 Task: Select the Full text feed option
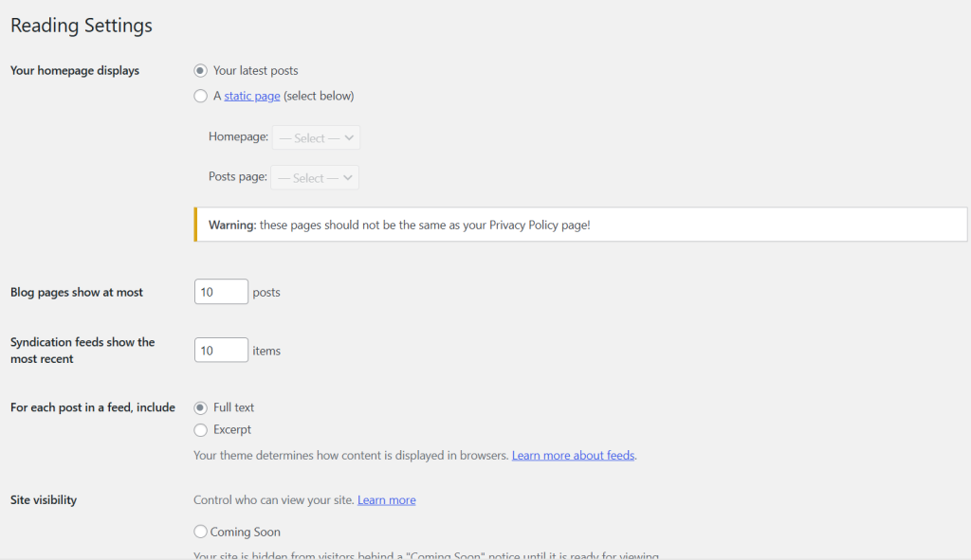point(200,407)
